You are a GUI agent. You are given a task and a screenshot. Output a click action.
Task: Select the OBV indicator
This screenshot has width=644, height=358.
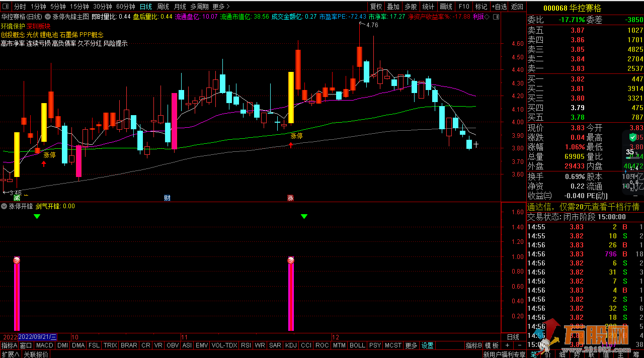[x=172, y=345]
